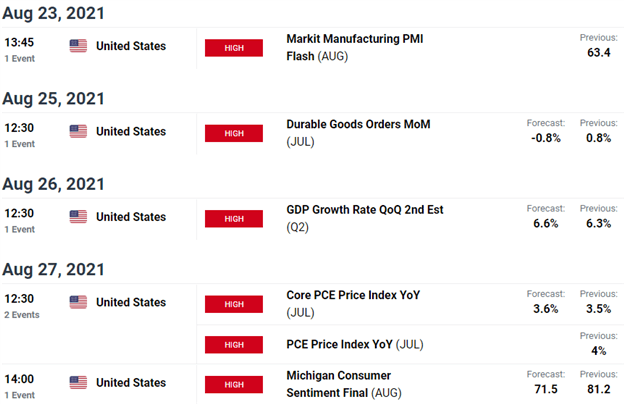Screen dimensions: 624x404
Task: Select the Aug 27, 2021 date header
Action: 52,270
